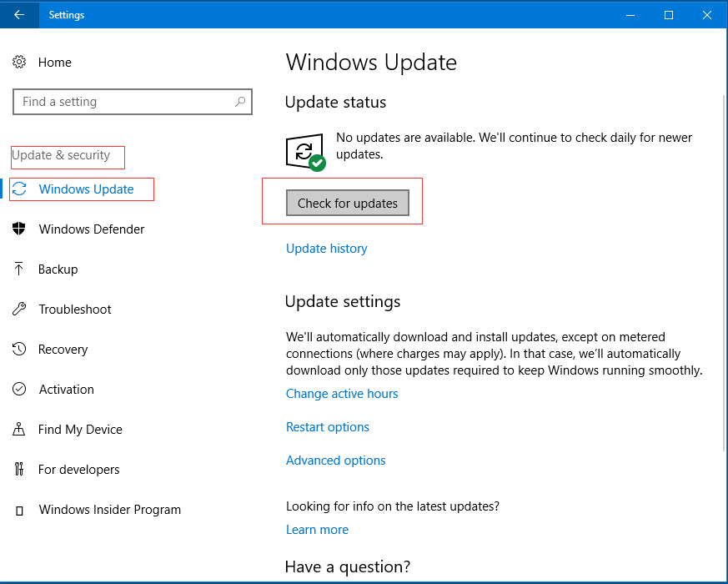Open the Troubleshoot page
This screenshot has height=584, width=728.
click(75, 310)
